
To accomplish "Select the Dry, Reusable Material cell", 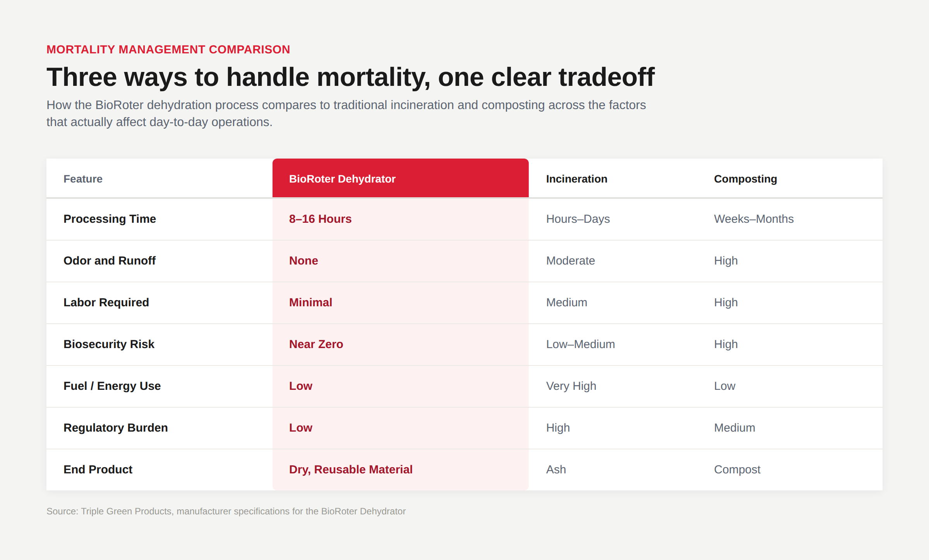I will coord(351,470).
